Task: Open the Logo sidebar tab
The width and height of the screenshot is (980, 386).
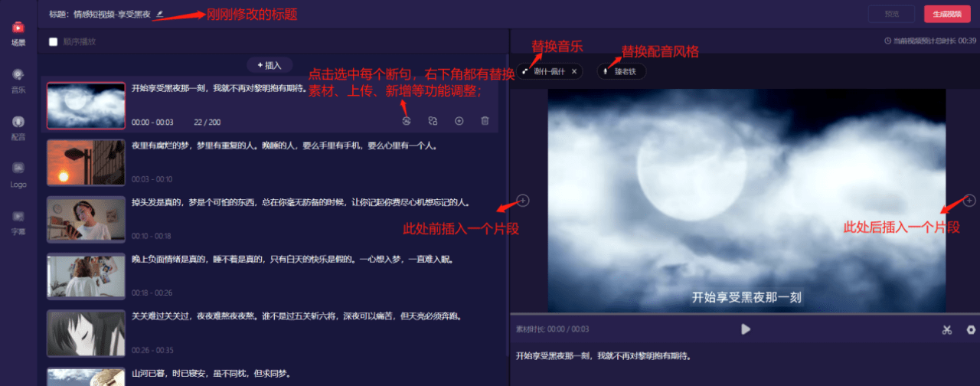Action: tap(18, 174)
